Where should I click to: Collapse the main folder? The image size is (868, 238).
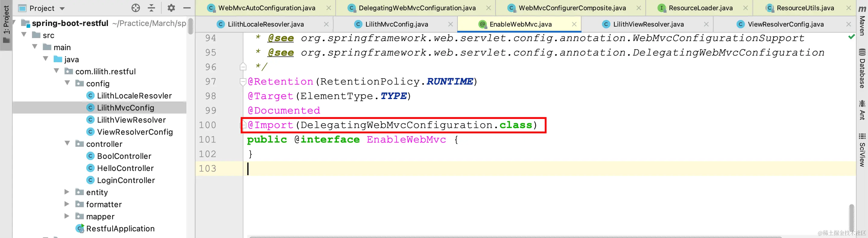coord(35,47)
